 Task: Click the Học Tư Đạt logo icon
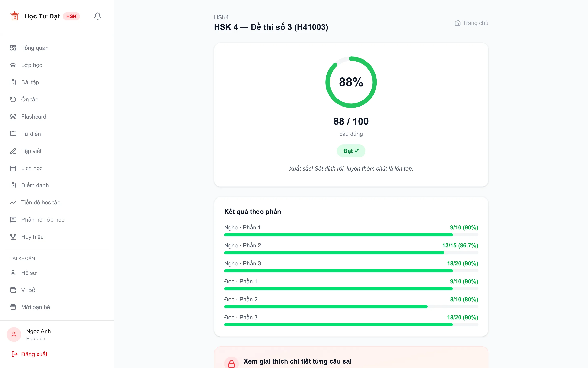click(14, 16)
